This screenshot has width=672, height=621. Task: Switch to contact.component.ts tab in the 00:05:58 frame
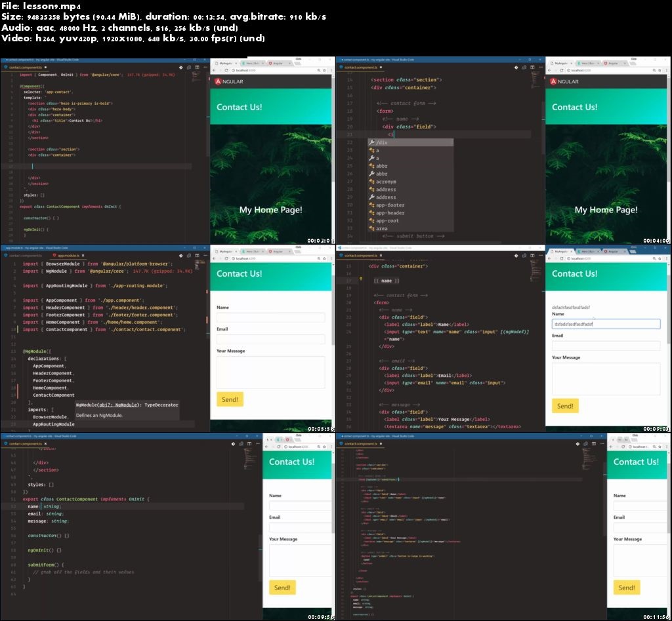coord(25,255)
